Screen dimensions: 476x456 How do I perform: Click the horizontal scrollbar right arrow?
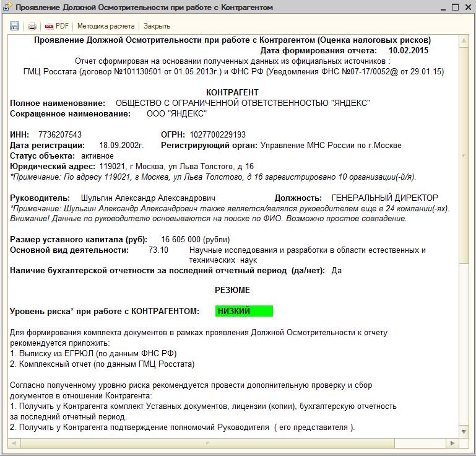pos(452,443)
